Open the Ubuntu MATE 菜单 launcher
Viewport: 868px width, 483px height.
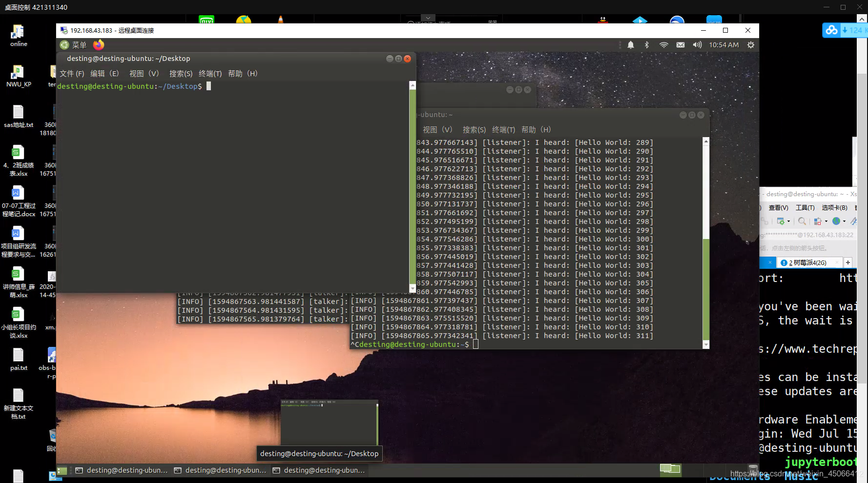(x=73, y=45)
